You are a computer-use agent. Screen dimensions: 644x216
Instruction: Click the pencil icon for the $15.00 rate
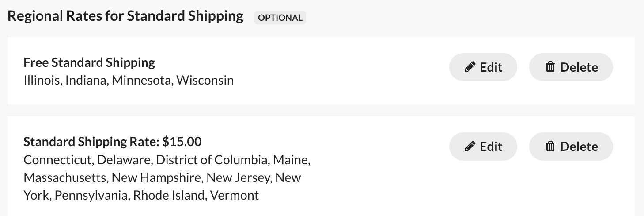click(x=470, y=147)
